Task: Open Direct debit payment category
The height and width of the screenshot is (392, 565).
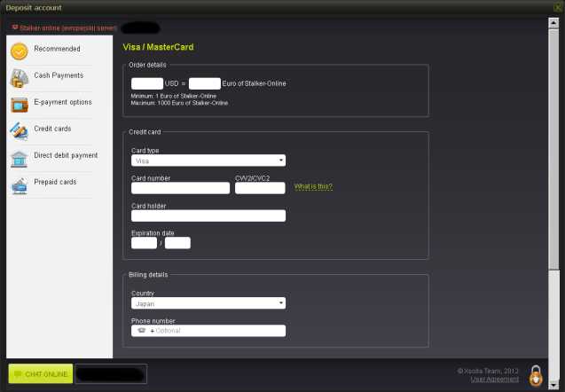Action: tap(66, 155)
